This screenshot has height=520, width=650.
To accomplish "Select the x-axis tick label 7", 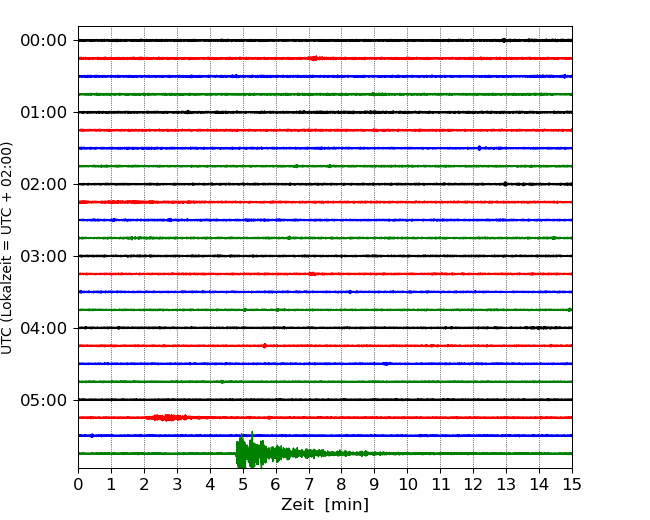I will coord(309,484).
